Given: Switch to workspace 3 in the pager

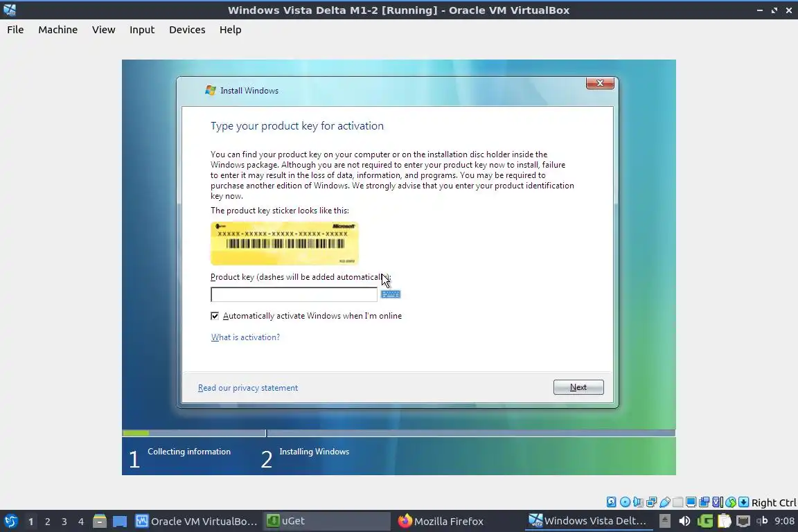Looking at the screenshot, I should pos(64,522).
